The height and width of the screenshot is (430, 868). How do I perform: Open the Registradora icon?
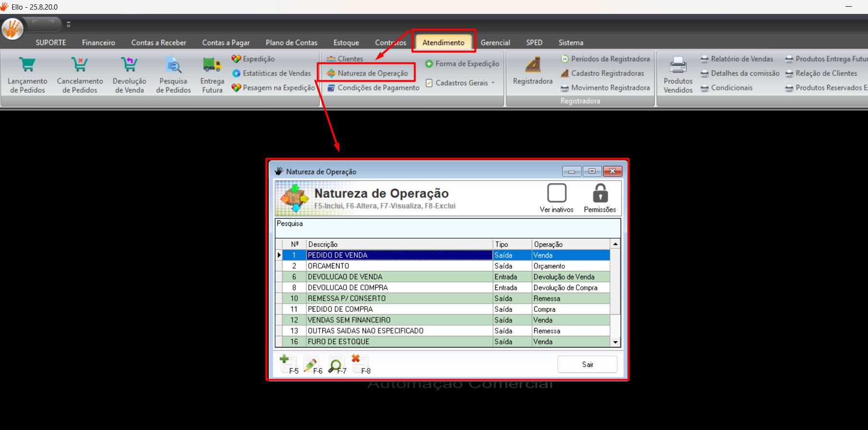[532, 65]
